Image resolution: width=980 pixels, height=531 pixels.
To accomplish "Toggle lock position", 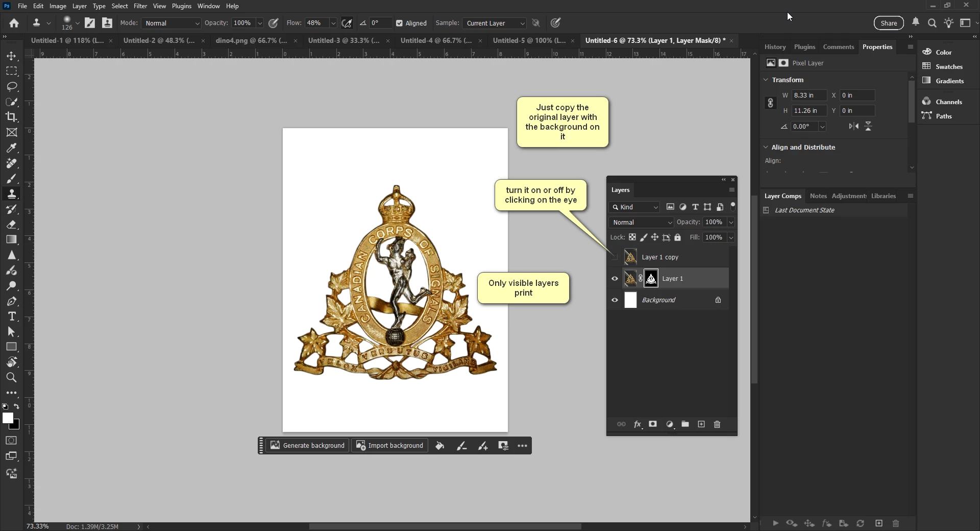I will 654,237.
